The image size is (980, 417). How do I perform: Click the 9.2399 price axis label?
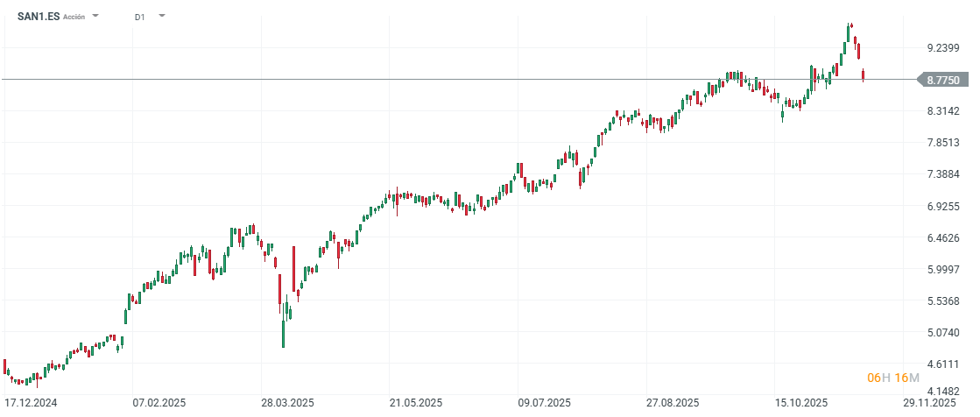(x=943, y=47)
